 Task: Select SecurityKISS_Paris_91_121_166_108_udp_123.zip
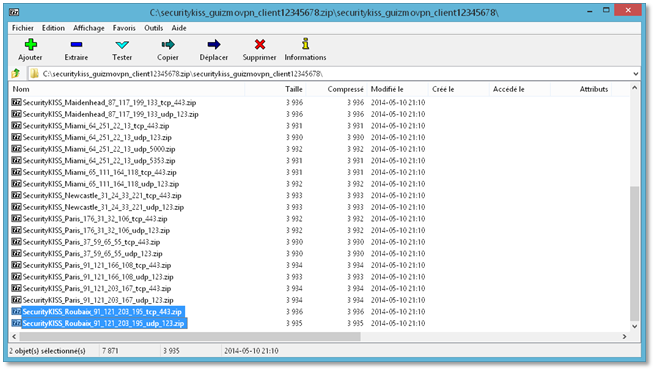pos(98,277)
